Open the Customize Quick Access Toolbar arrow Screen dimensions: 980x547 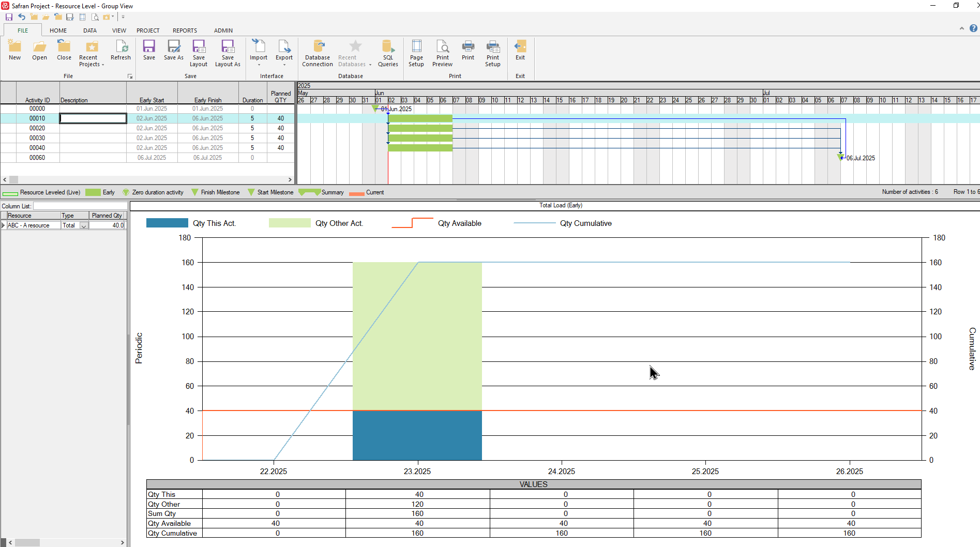point(123,17)
